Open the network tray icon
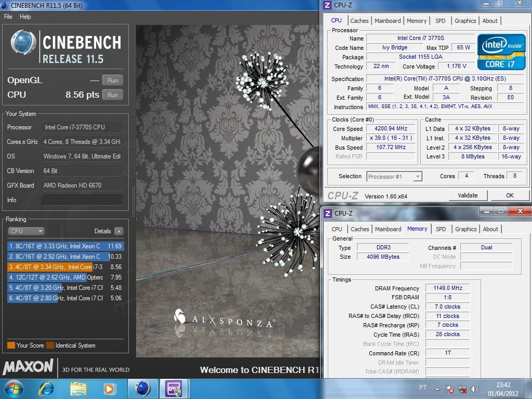 (462, 389)
